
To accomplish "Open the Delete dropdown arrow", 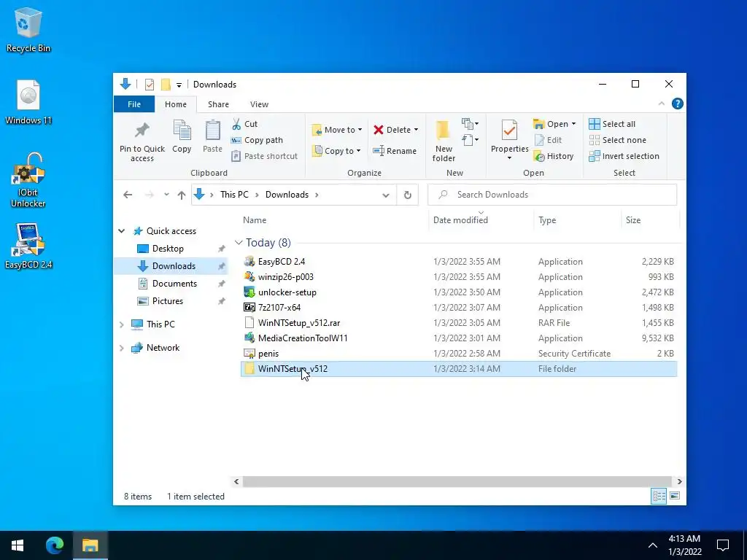I will click(x=416, y=130).
